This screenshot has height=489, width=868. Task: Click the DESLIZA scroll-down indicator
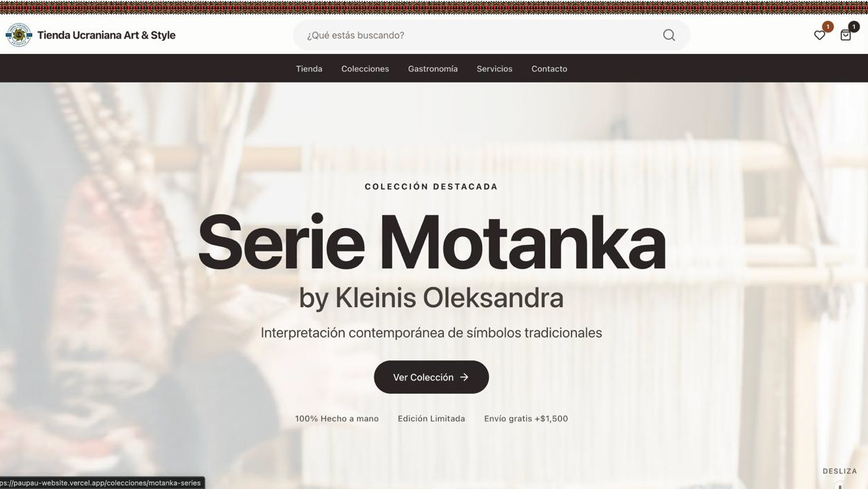(x=839, y=472)
